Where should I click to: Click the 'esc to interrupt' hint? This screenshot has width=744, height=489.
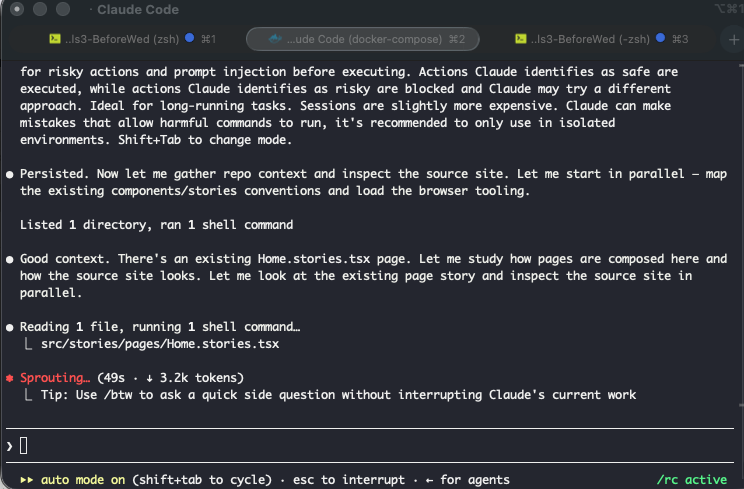pyautogui.click(x=349, y=480)
